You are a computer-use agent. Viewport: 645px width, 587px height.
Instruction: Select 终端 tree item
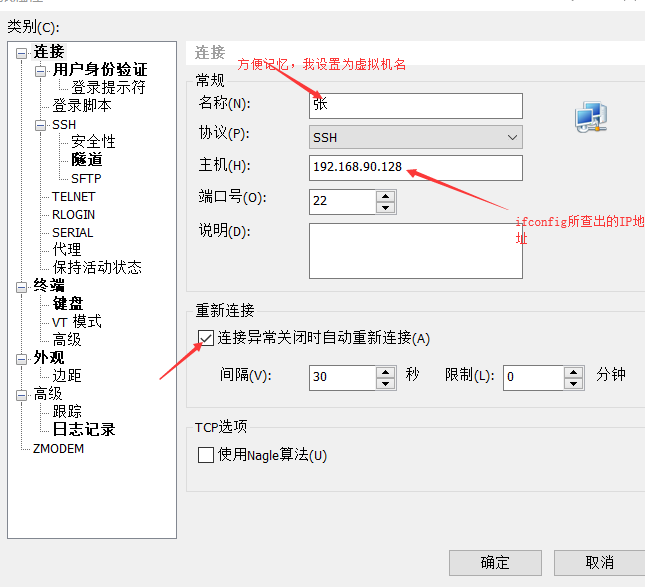tap(49, 285)
